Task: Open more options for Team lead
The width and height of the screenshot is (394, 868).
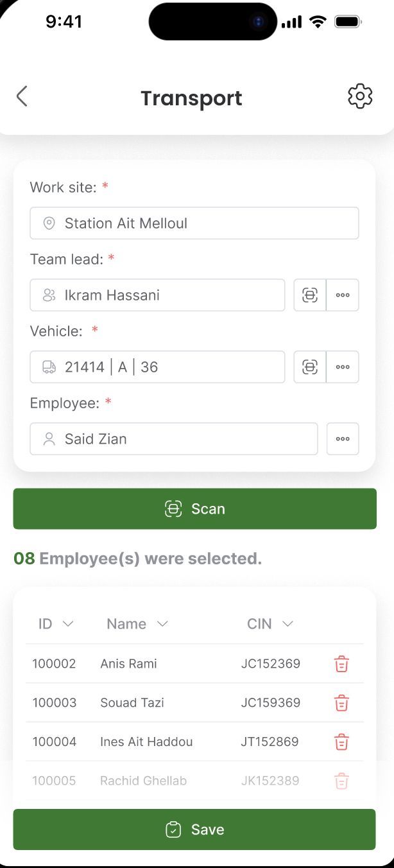Action: 343,295
